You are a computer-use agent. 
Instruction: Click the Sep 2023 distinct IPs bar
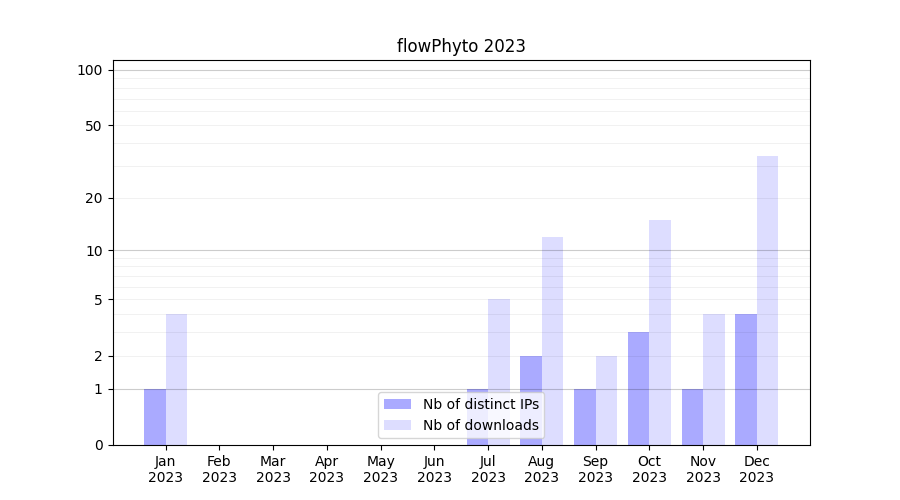585,417
